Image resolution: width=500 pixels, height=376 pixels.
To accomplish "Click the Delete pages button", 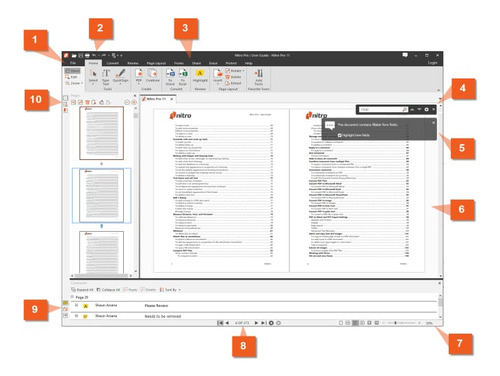I will pyautogui.click(x=233, y=77).
